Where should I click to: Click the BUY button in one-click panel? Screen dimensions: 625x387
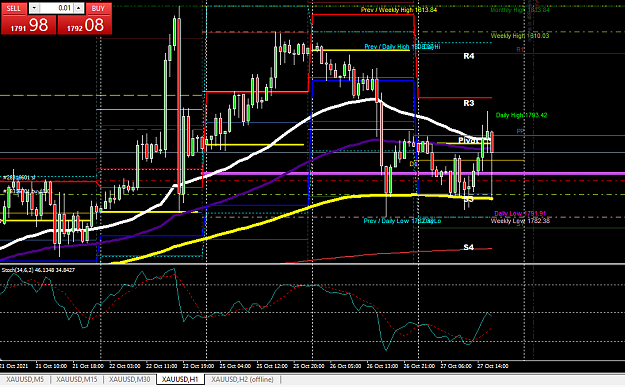(x=98, y=8)
